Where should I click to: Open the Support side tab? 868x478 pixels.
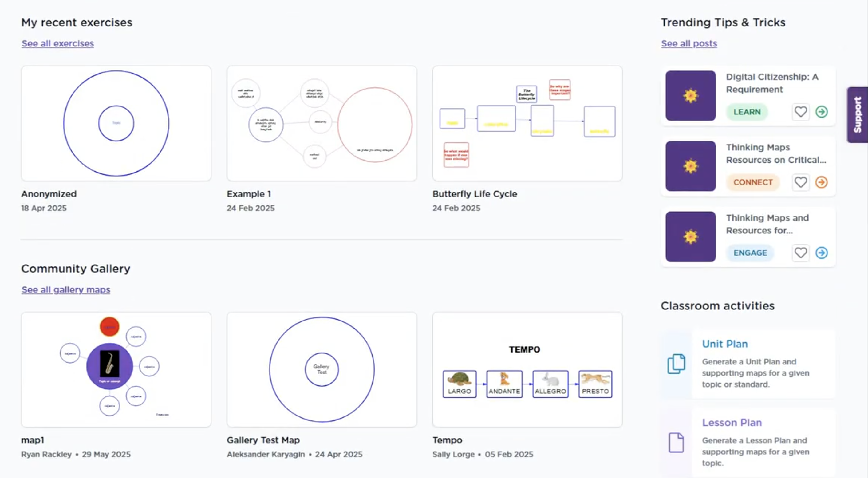tap(857, 115)
